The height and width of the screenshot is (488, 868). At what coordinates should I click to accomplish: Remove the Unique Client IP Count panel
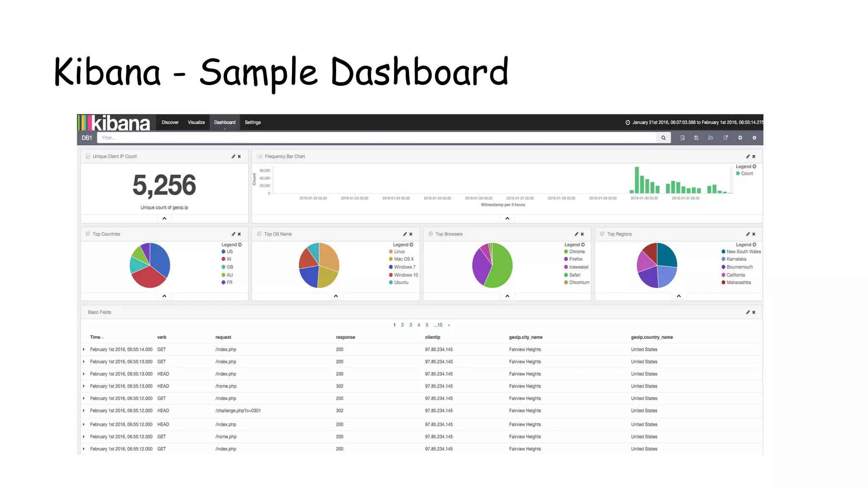click(239, 157)
